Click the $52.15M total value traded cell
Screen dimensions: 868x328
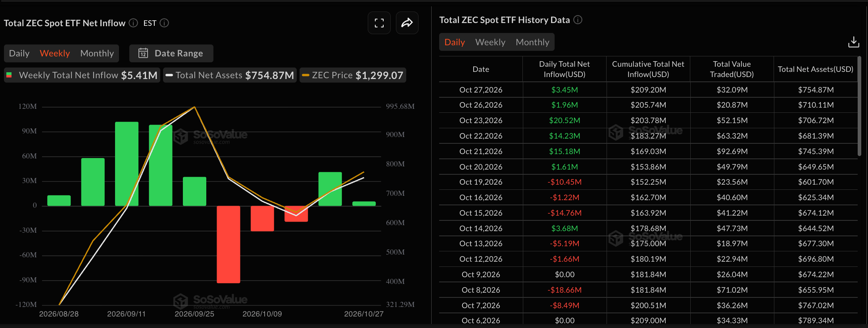pos(732,120)
